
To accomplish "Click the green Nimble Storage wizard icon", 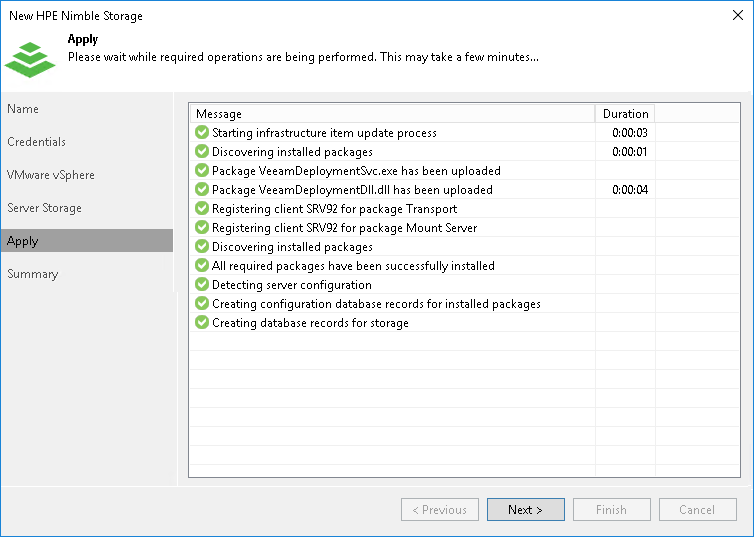I will pos(30,58).
